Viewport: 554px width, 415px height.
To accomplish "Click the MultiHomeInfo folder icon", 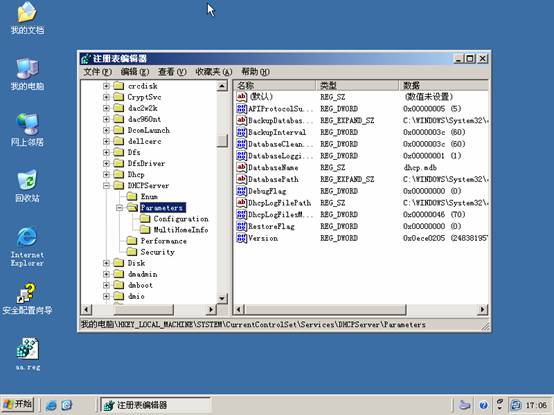I will pyautogui.click(x=145, y=230).
